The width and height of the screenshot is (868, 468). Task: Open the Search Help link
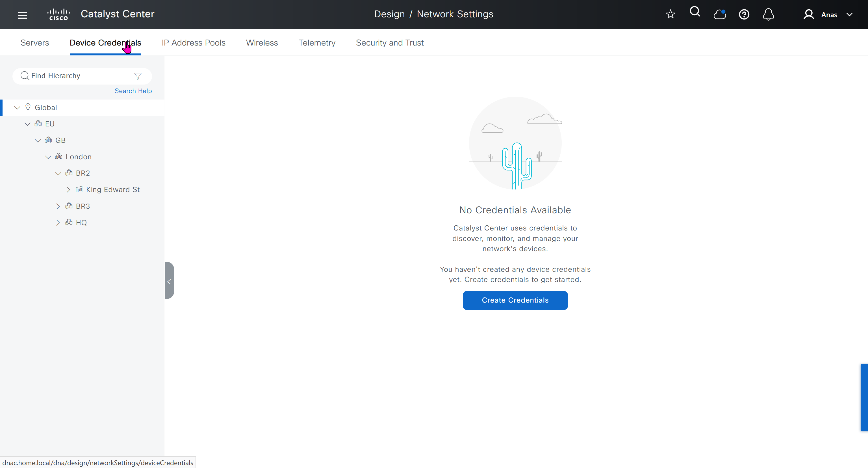click(133, 91)
